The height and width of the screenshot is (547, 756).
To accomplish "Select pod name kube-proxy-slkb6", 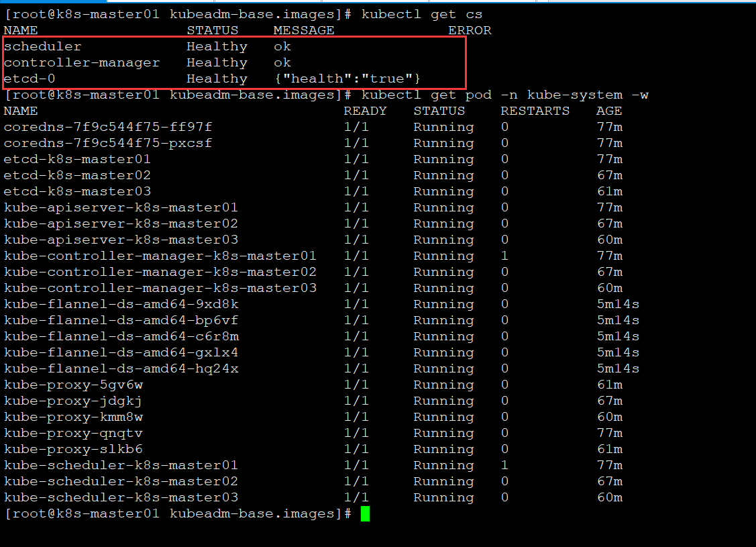I will pos(73,449).
